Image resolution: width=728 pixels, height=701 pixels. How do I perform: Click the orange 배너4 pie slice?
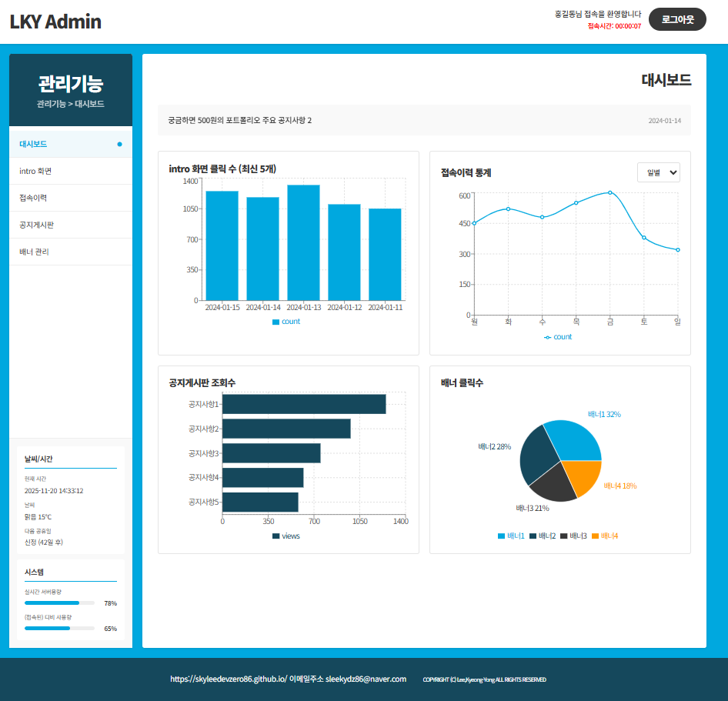[583, 476]
